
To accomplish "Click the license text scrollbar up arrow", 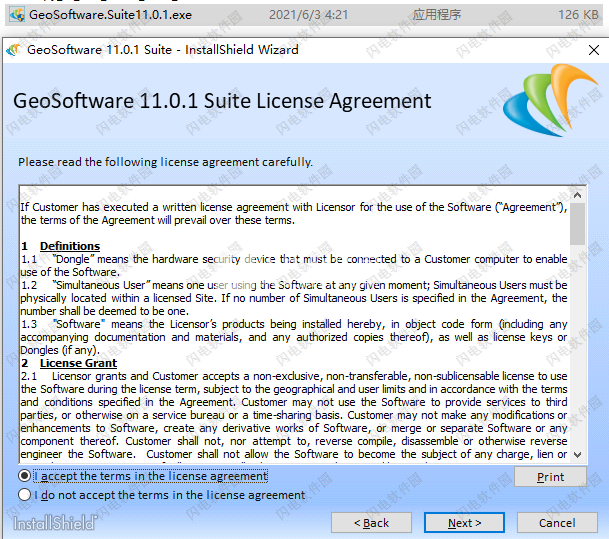I will [x=578, y=195].
